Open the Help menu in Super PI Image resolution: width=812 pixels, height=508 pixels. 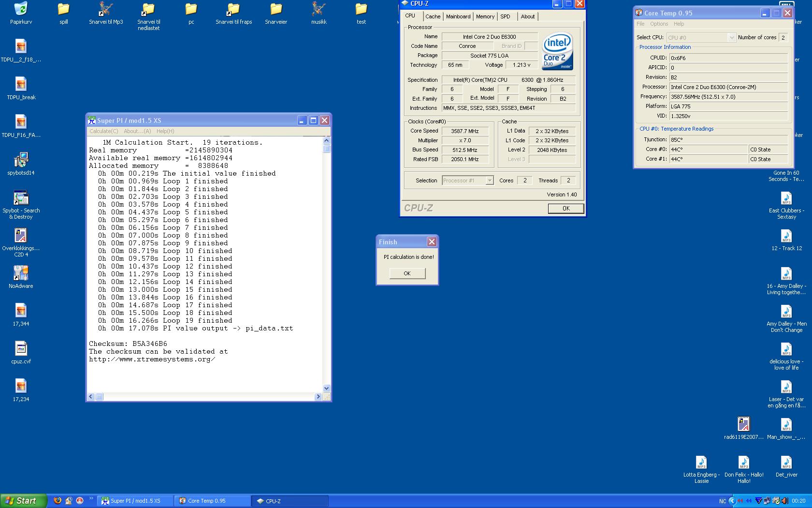(x=165, y=131)
